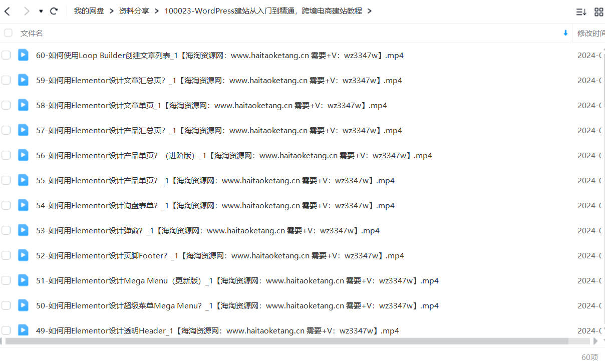Click video icon of file 58 文章单页
Image resolution: width=605 pixels, height=364 pixels.
tap(23, 105)
